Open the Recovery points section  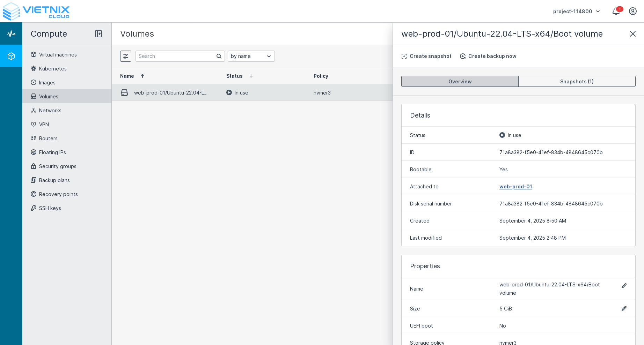pos(58,194)
